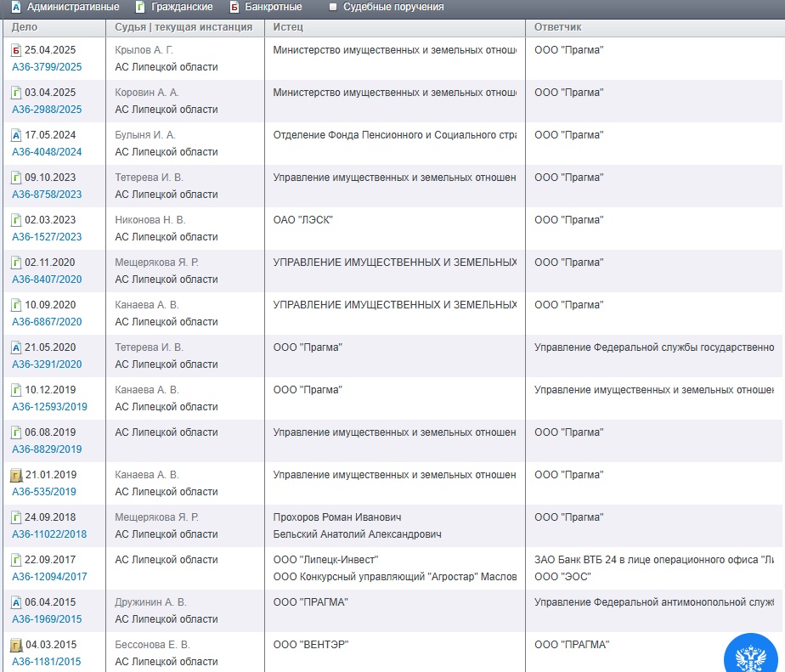Click bankruptcy icon beside date 25.04.2025
The image size is (785, 672).
(16, 50)
